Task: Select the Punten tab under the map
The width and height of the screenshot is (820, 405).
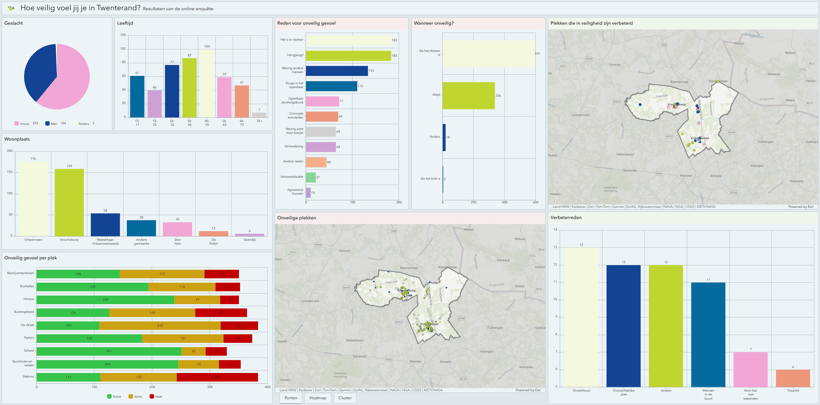Action: (x=290, y=398)
